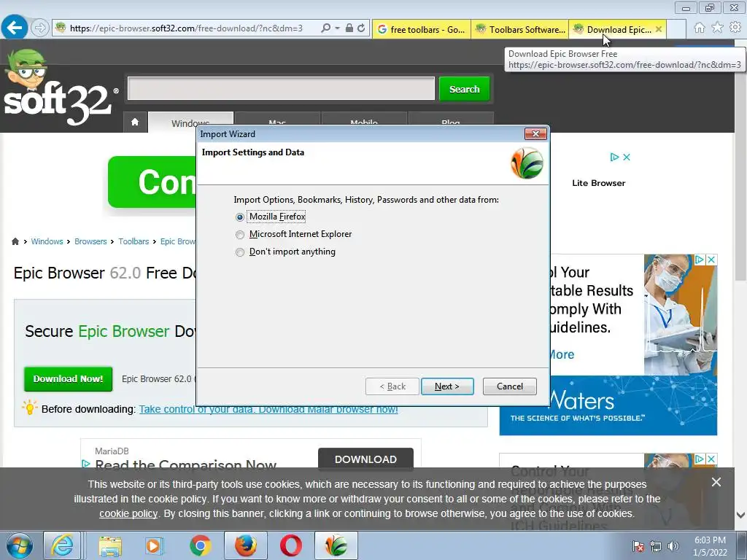
Task: Click the taskbar clock 6:03 PM
Action: (710, 540)
